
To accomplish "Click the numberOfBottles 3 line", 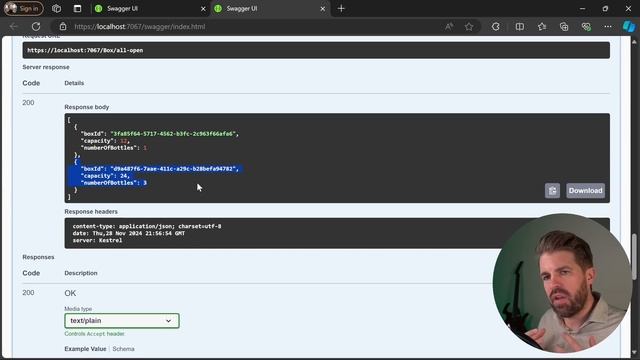I will coord(113,183).
